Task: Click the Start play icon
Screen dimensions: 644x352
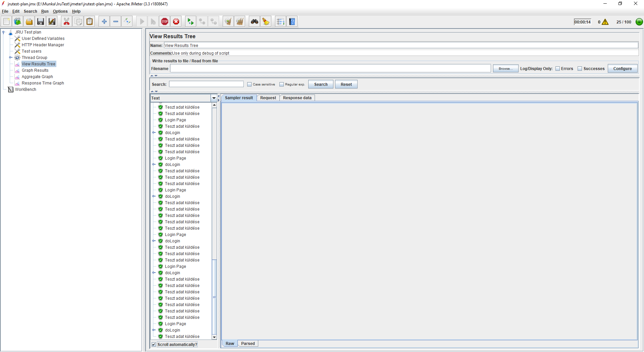Action: [x=142, y=22]
